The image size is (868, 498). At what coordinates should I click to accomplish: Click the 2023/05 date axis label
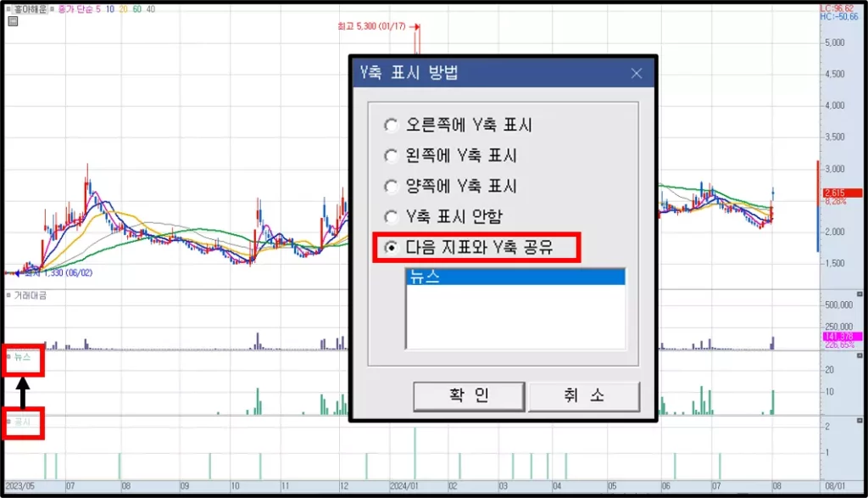20,486
